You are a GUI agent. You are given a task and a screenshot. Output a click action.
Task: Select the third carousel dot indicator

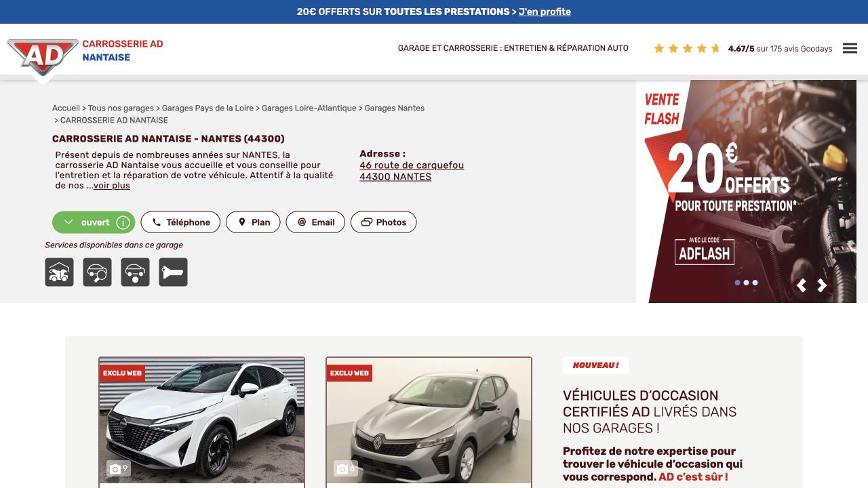[x=755, y=283]
